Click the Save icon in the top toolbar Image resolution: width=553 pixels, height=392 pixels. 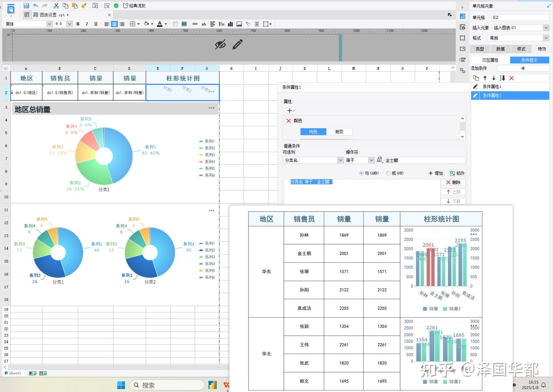(x=26, y=5)
